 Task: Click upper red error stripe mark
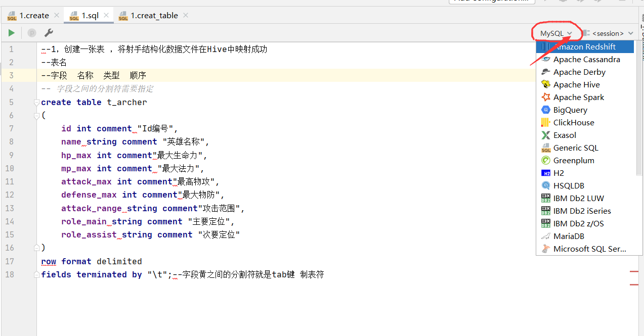click(634, 272)
